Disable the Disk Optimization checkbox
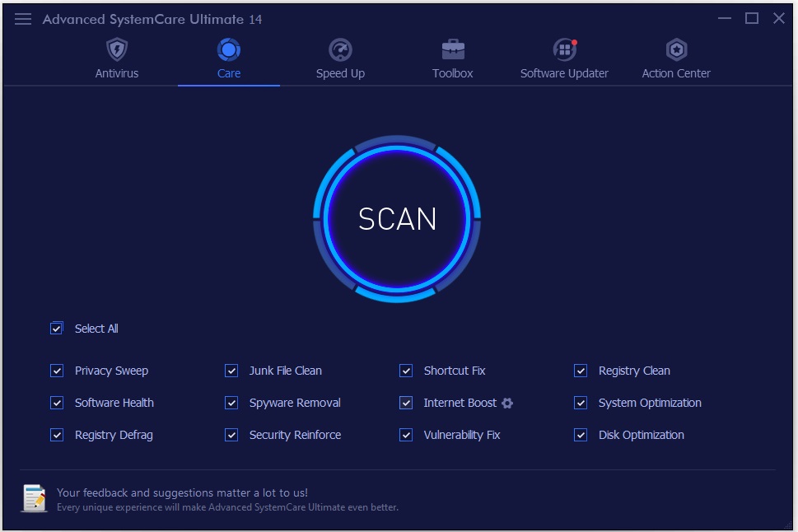Screen dimensions: 798x532 click(x=581, y=435)
